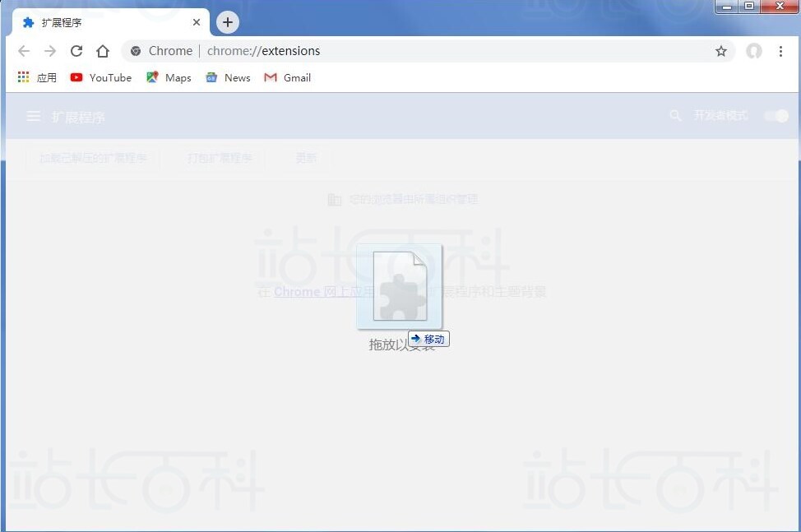Click the 更新 update button
The height and width of the screenshot is (532, 801).
point(306,158)
